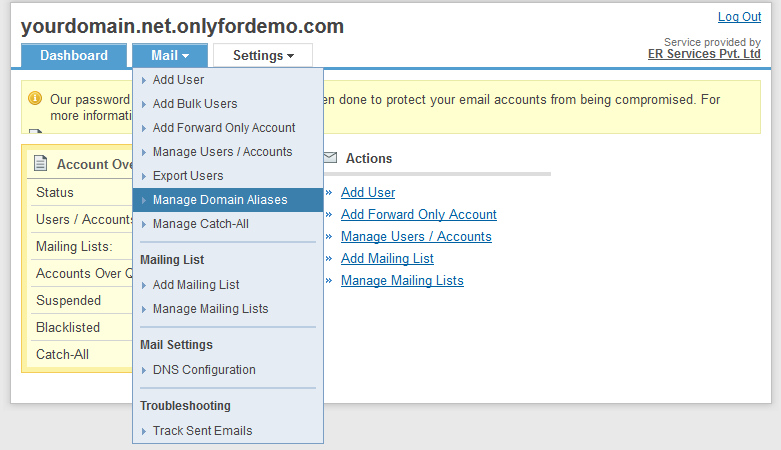This screenshot has width=781, height=450.
Task: Choose Add Bulk Users menu entry
Action: [195, 104]
